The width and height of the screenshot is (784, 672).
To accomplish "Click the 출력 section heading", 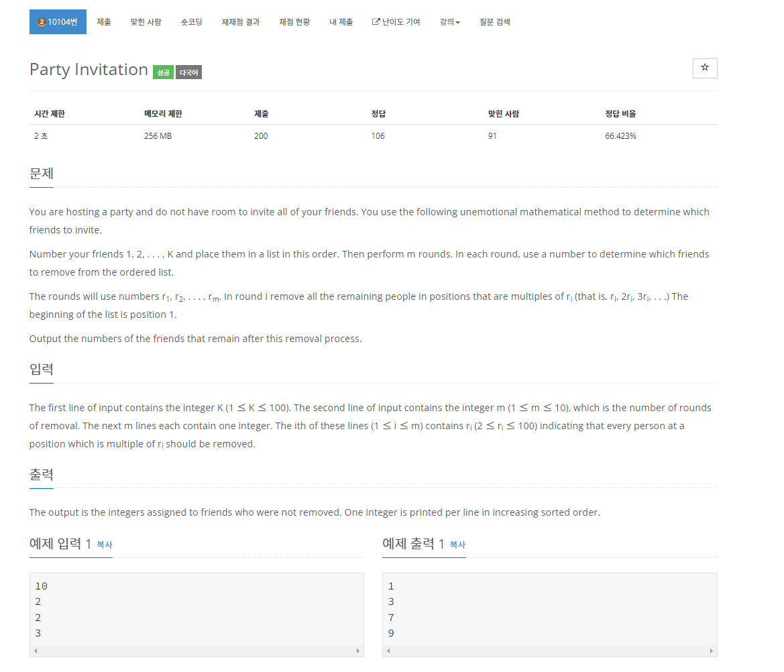I will (x=42, y=474).
